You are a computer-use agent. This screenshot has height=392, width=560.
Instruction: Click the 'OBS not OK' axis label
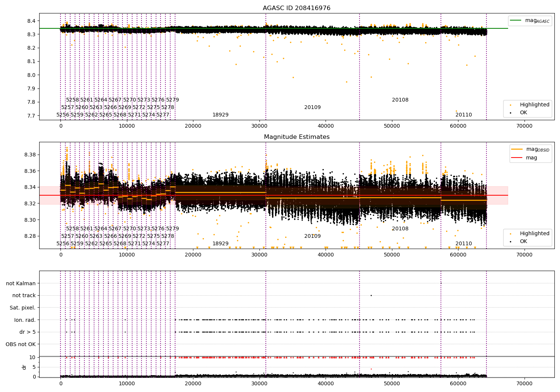point(21,344)
